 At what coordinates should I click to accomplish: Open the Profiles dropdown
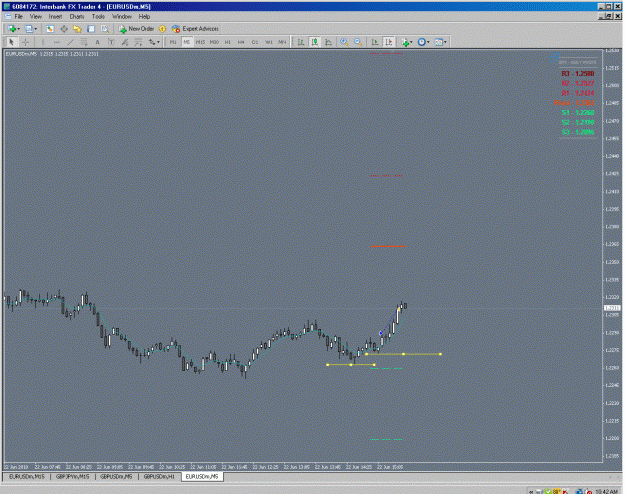click(31, 29)
